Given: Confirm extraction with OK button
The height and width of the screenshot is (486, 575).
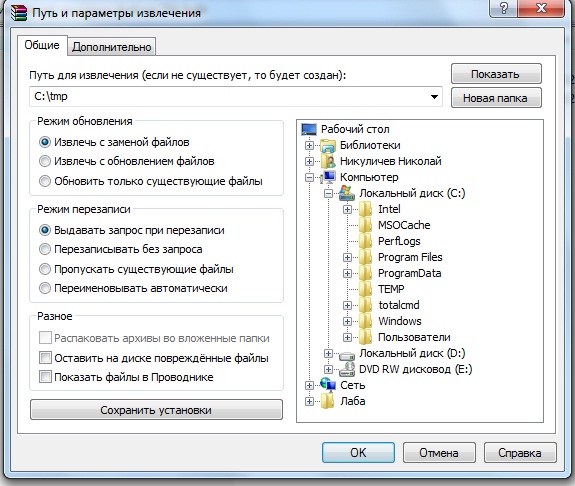Looking at the screenshot, I should [x=358, y=453].
